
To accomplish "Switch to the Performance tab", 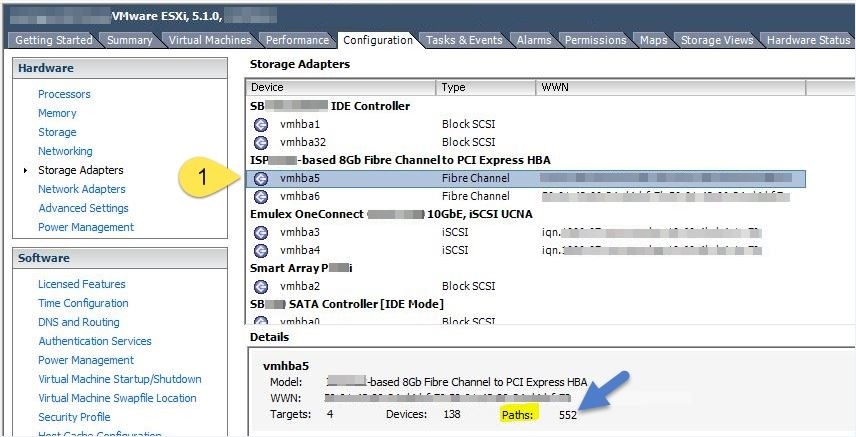I will 297,40.
